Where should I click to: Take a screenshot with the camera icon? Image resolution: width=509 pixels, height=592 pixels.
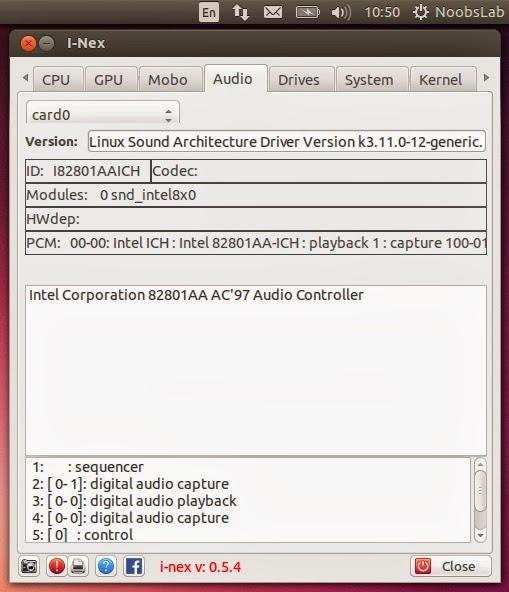tap(29, 566)
